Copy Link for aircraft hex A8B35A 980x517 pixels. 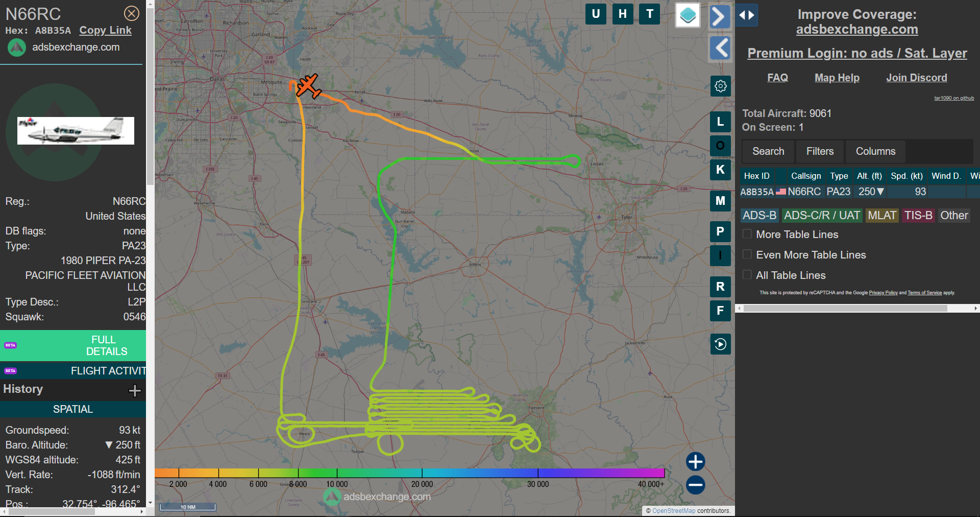tap(105, 30)
